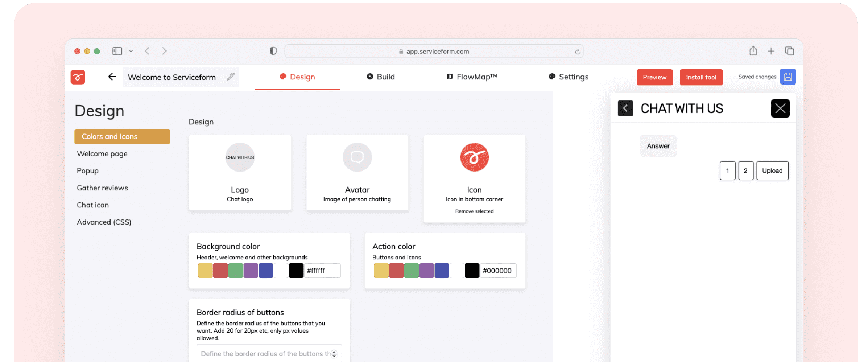The width and height of the screenshot is (868, 362).
Task: Open the Popup section
Action: point(88,171)
